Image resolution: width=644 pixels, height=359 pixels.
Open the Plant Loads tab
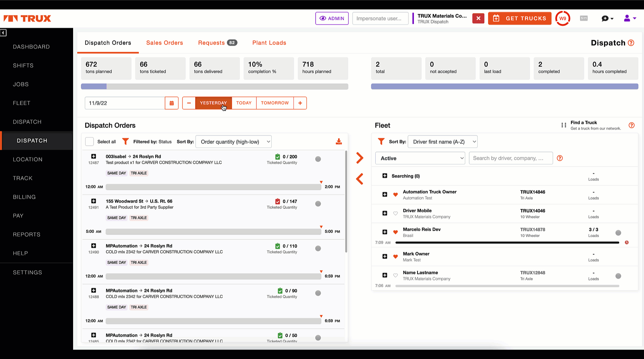[x=269, y=43]
